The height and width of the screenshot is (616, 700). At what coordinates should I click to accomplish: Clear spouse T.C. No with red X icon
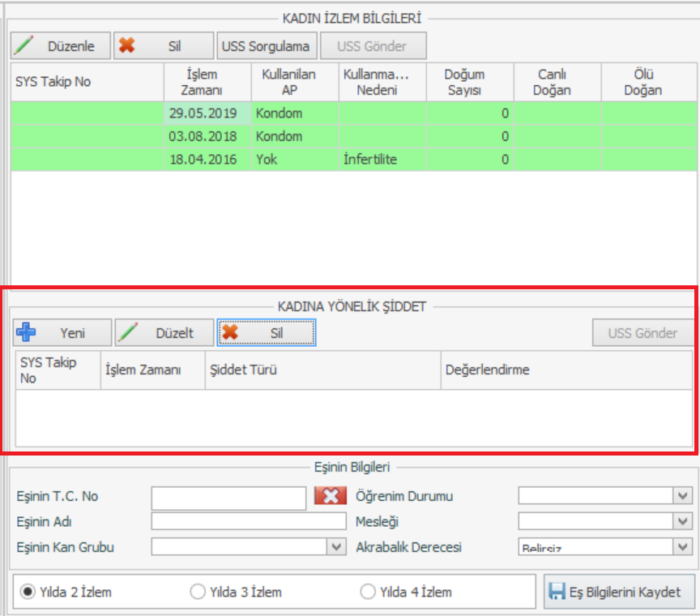click(330, 496)
